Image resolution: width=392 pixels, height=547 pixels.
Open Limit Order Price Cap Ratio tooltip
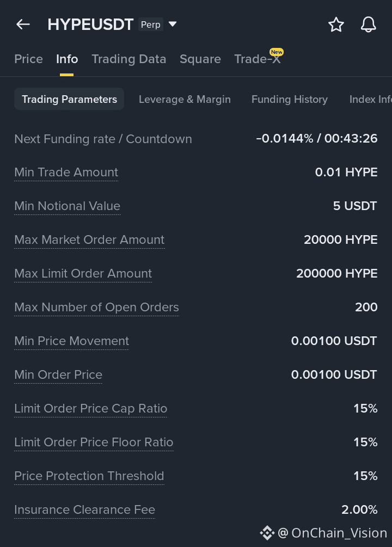[90, 408]
